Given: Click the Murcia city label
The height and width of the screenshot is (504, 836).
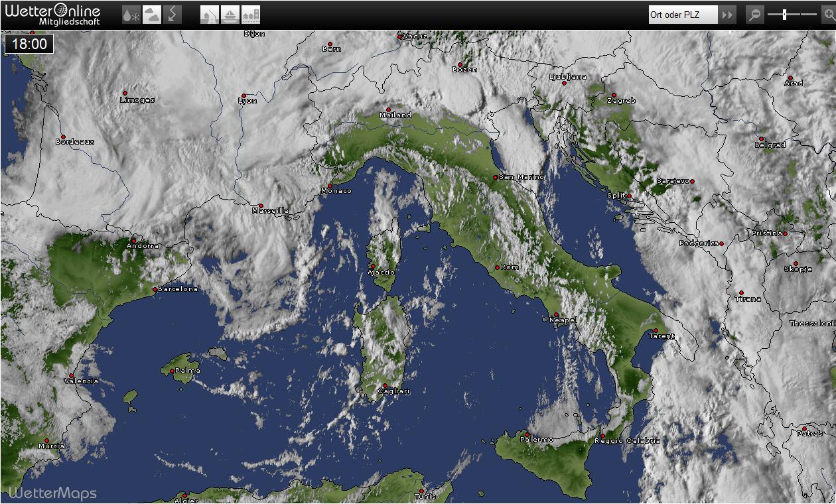Looking at the screenshot, I should [x=52, y=446].
